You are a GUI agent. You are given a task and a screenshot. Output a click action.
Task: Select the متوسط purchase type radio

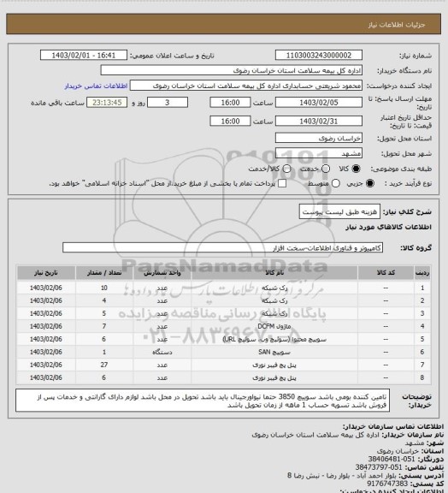336,183
